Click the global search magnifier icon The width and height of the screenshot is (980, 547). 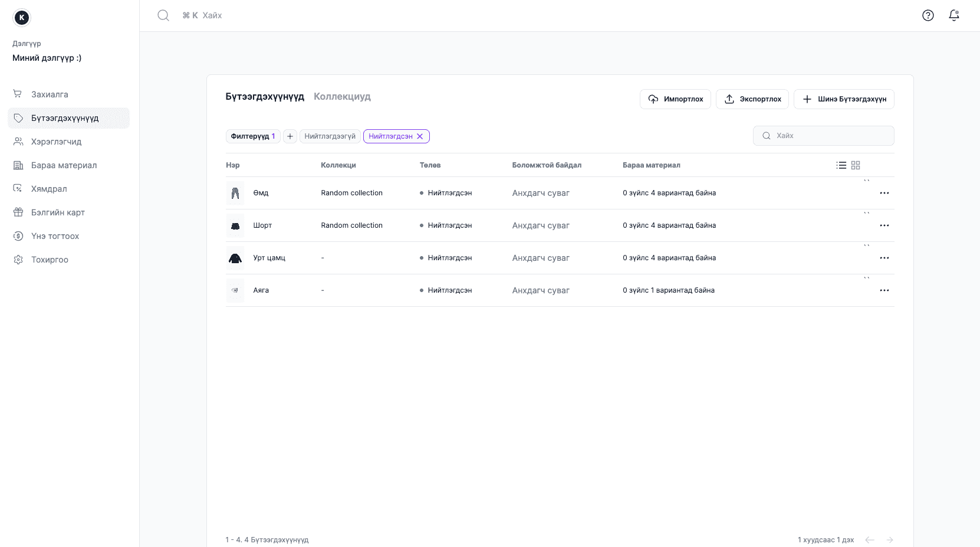tap(163, 15)
